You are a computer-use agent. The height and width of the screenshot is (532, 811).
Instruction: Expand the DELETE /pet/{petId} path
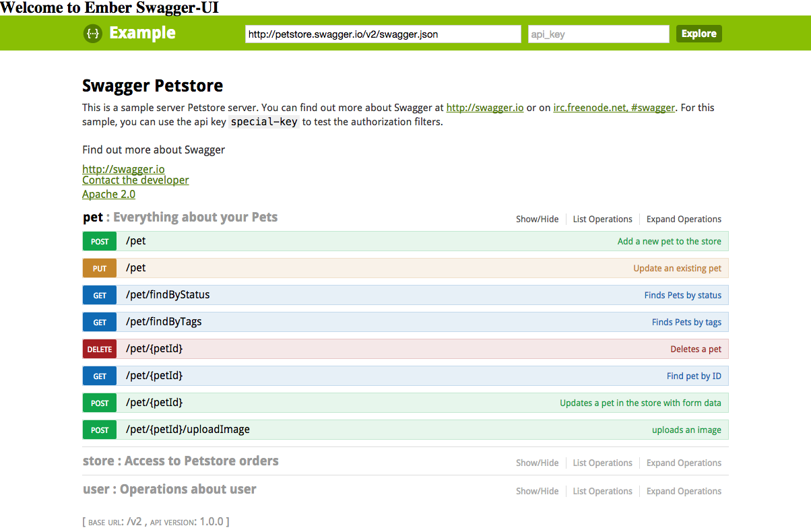[154, 349]
